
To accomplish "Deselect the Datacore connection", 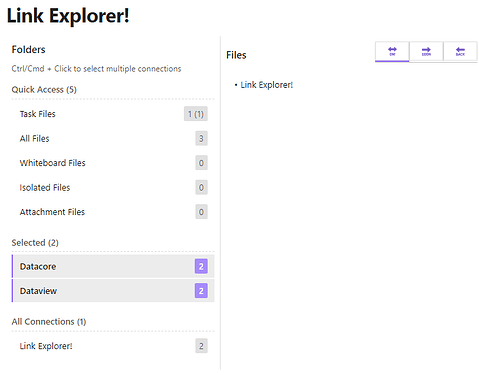I will [x=113, y=266].
